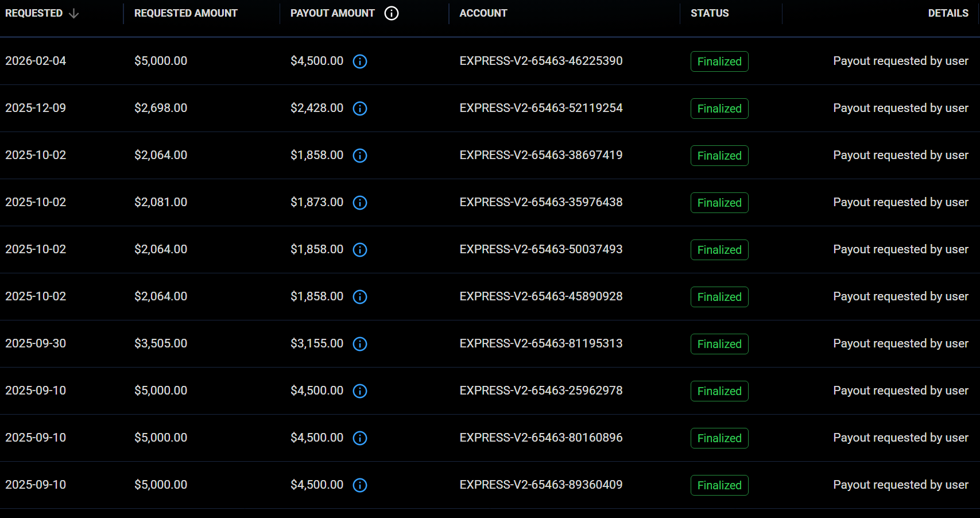Select account EXPRESS-V2-65463-89360409
Image resolution: width=980 pixels, height=518 pixels.
[541, 485]
